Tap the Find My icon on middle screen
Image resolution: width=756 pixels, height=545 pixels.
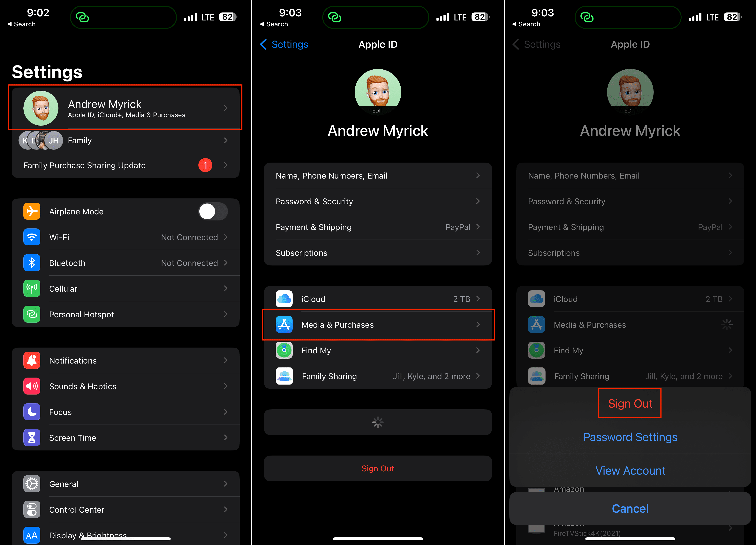point(284,350)
